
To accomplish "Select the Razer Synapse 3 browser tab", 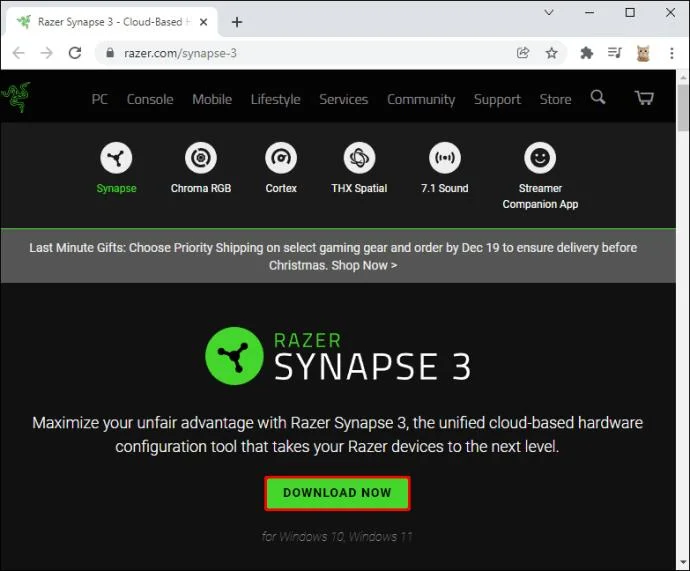I will tap(110, 22).
